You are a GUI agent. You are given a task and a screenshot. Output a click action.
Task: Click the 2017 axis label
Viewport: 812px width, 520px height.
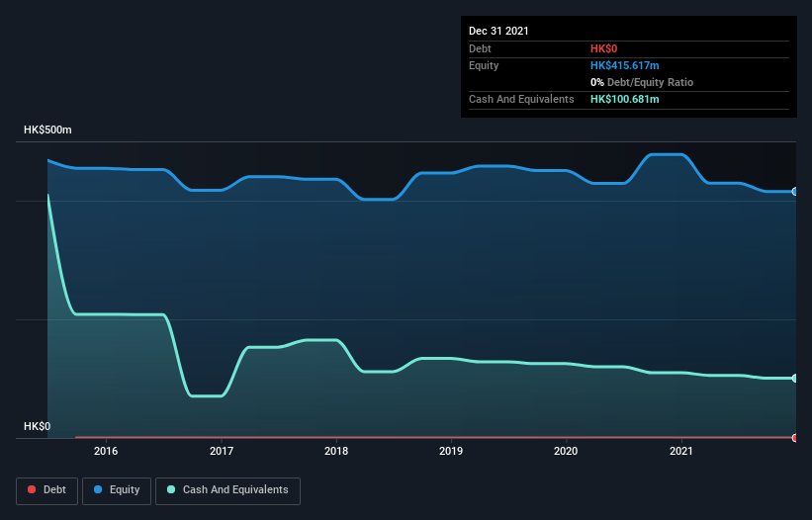tap(222, 451)
